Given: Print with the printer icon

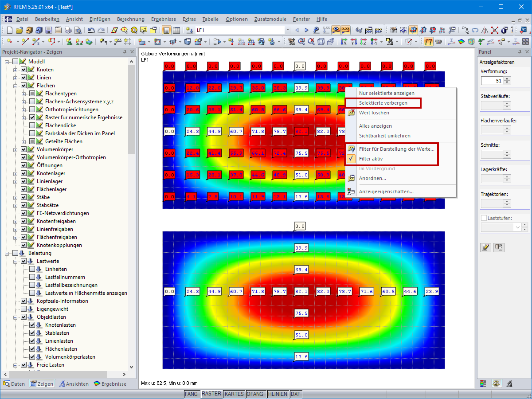Looking at the screenshot, I should click(x=68, y=30).
